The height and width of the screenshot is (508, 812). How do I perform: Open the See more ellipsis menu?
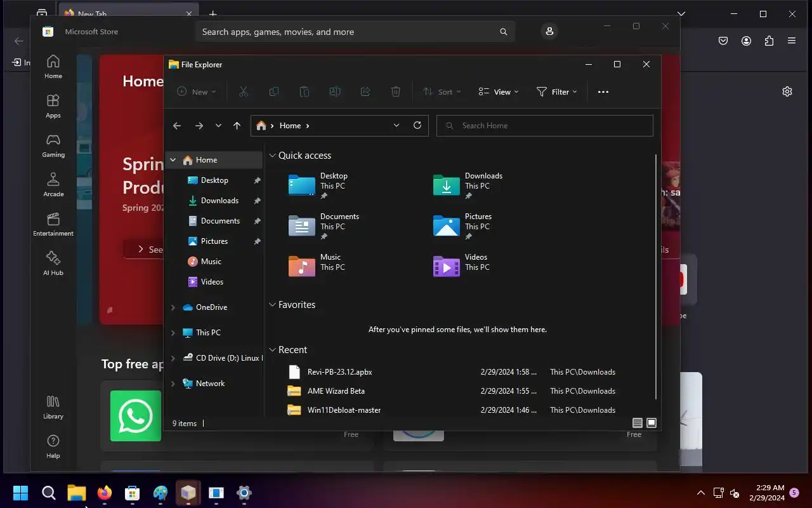(603, 92)
